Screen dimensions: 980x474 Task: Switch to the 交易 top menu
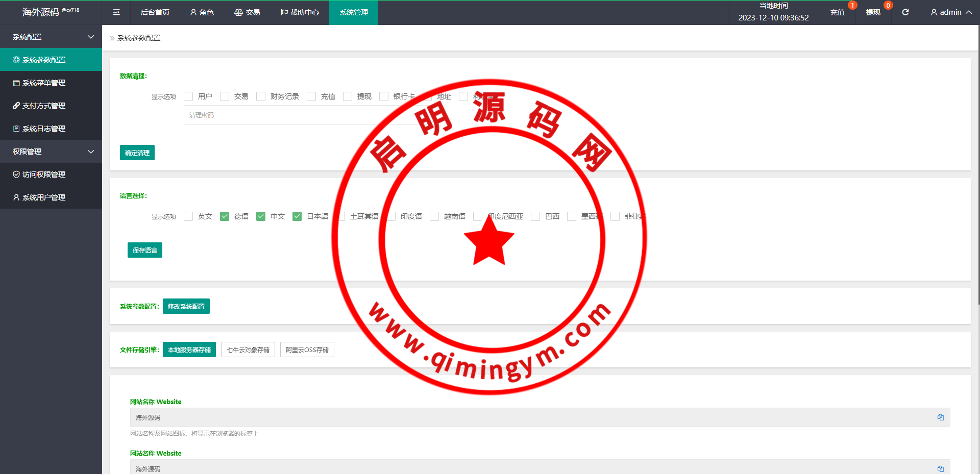[247, 12]
